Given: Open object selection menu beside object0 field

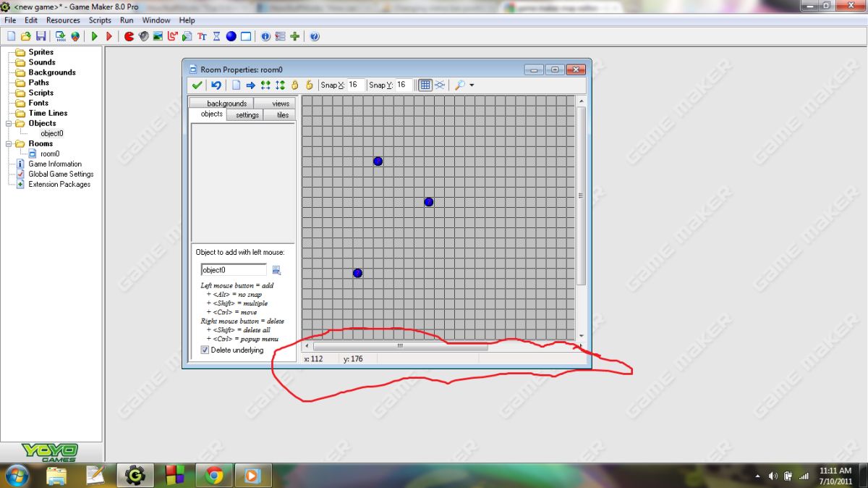Looking at the screenshot, I should tap(276, 271).
